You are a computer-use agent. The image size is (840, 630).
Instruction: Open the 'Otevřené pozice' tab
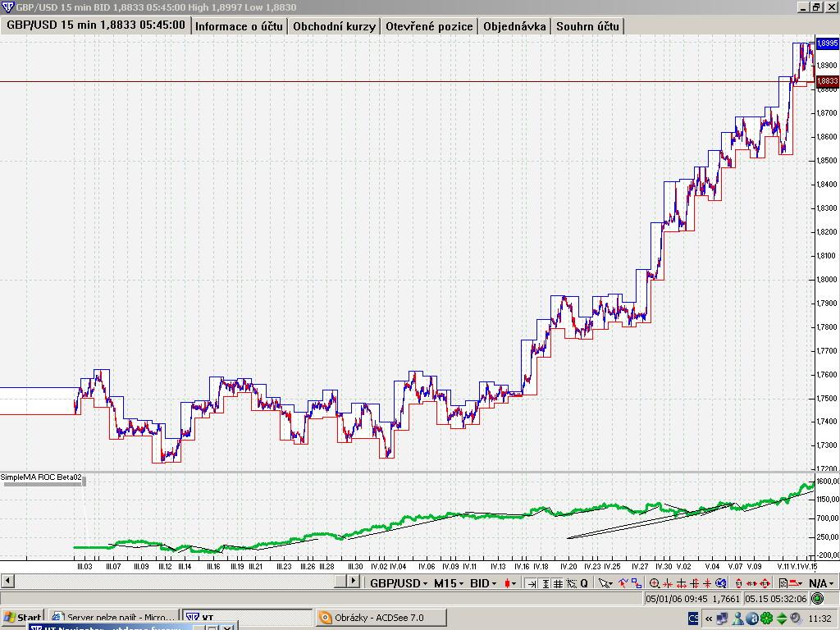429,26
